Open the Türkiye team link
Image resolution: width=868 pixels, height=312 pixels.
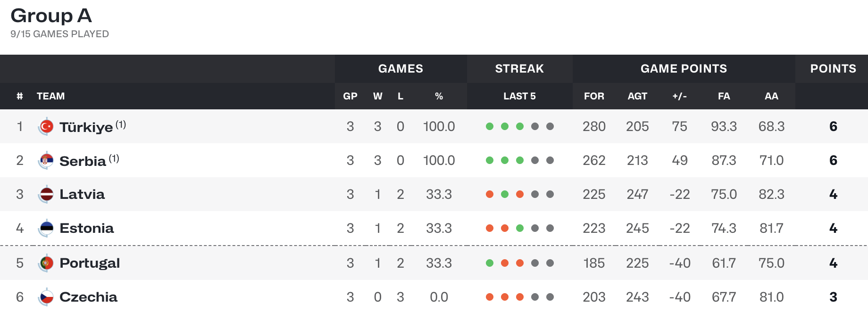point(86,127)
